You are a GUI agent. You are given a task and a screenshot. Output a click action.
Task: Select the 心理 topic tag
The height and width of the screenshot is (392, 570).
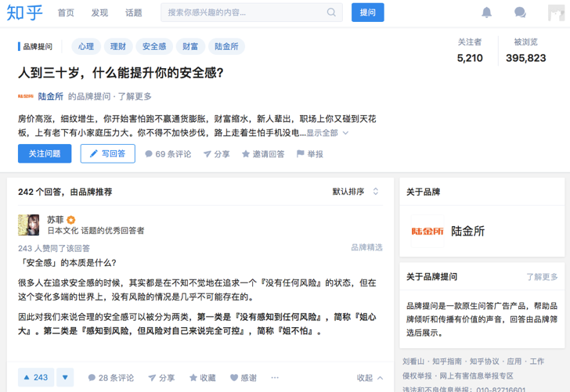[86, 46]
